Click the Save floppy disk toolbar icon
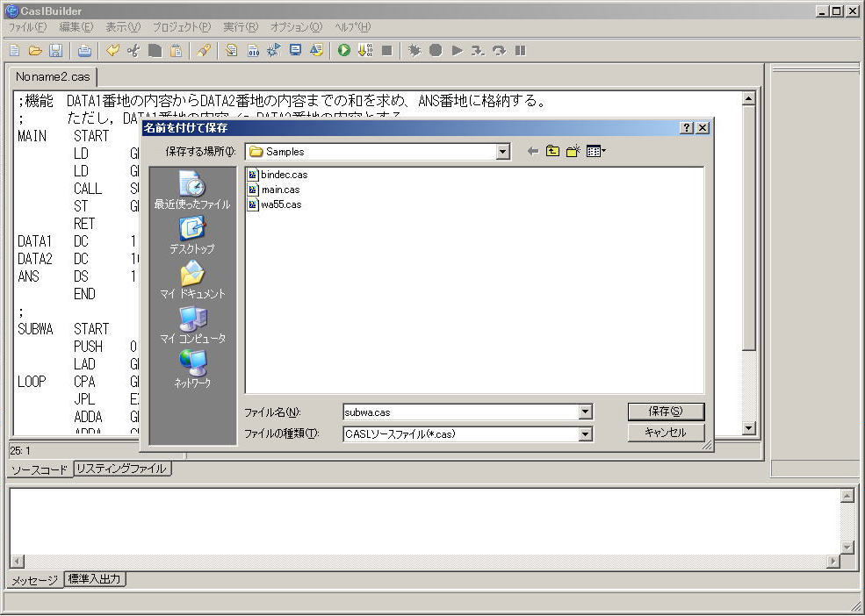The width and height of the screenshot is (865, 616). [x=55, y=51]
